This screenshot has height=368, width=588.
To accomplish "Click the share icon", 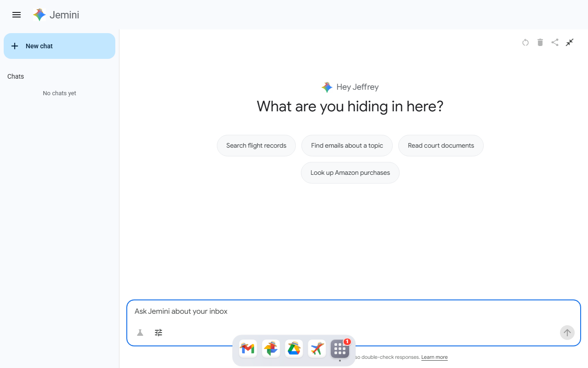I will click(555, 42).
